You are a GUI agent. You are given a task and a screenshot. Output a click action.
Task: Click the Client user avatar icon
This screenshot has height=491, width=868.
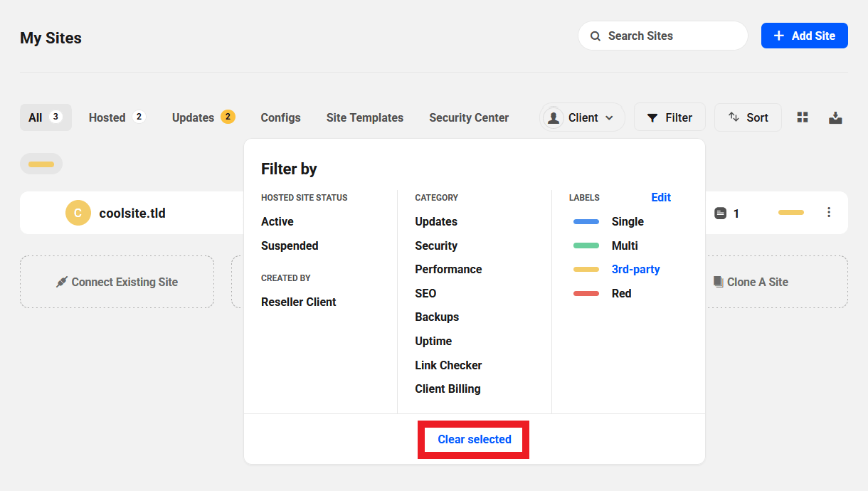coord(554,118)
